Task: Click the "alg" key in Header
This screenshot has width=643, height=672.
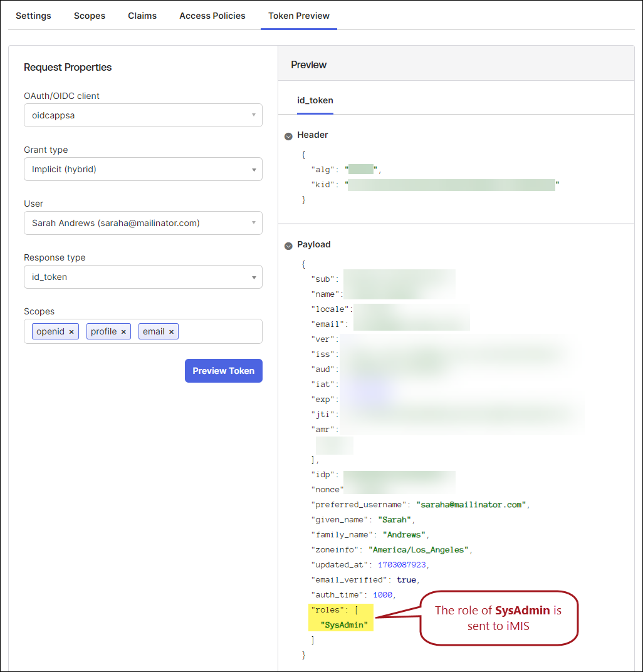Action: point(323,170)
